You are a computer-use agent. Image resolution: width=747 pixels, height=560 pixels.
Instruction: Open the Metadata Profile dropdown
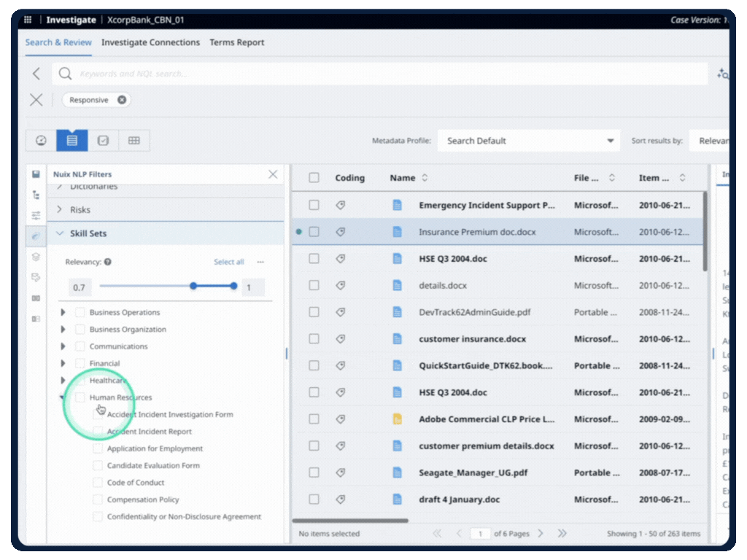529,141
